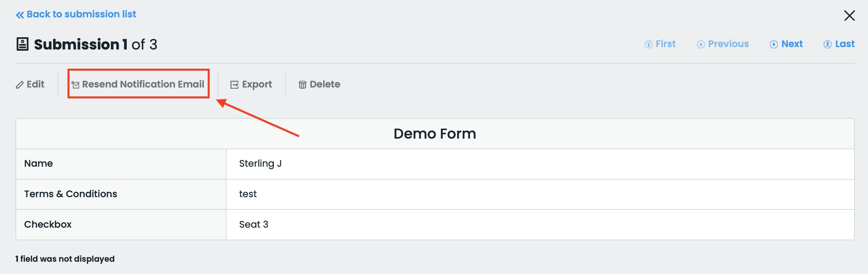
Task: Click the circular Next arrow icon
Action: point(774,44)
